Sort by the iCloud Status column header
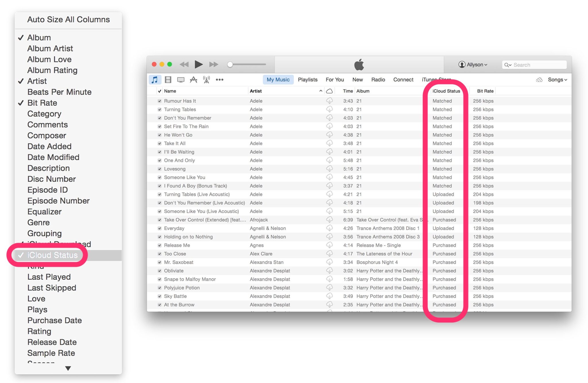The image size is (588, 383). pos(446,91)
